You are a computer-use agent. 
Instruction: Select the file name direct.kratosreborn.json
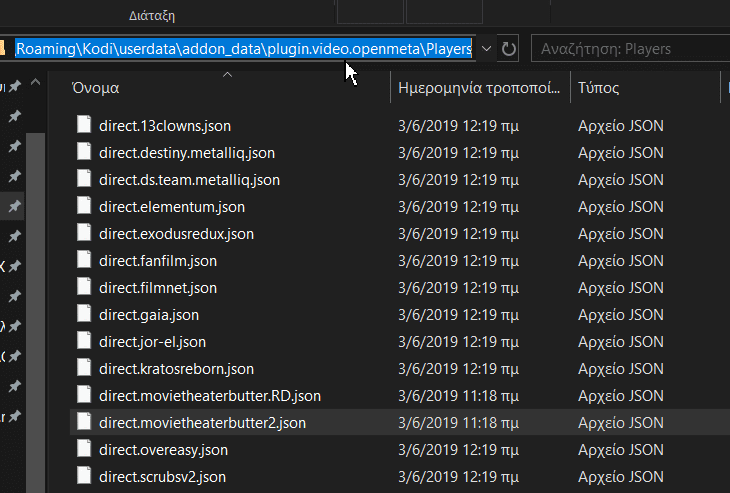pyautogui.click(x=176, y=369)
